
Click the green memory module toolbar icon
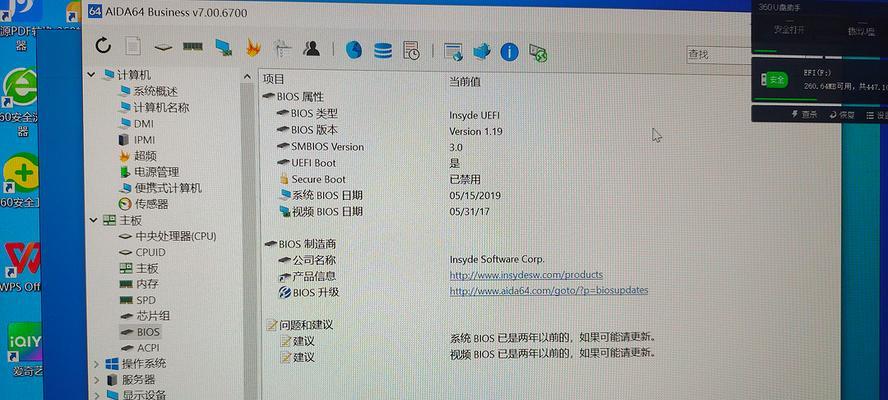(193, 47)
